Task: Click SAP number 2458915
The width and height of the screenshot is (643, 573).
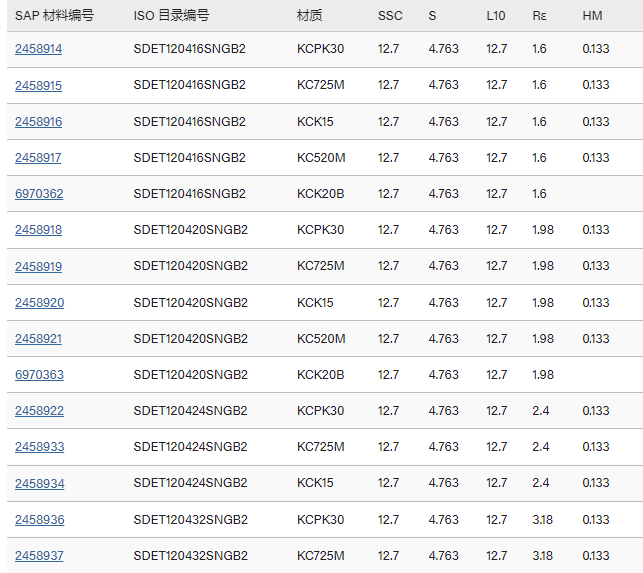Action: [x=38, y=86]
